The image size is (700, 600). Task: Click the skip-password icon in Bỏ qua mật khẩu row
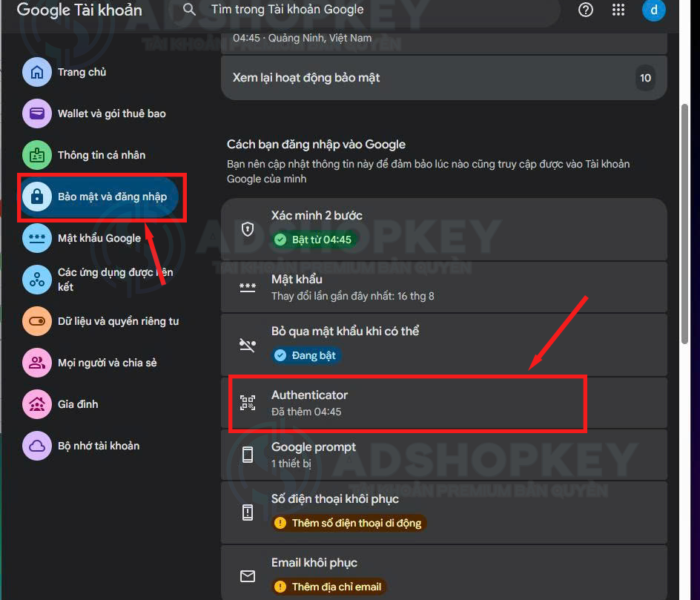(x=248, y=345)
